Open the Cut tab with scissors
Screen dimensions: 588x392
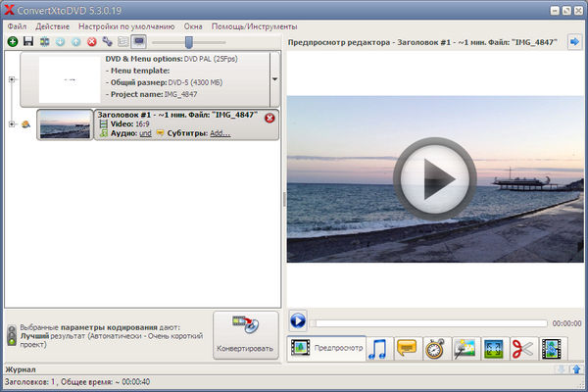pyautogui.click(x=522, y=348)
